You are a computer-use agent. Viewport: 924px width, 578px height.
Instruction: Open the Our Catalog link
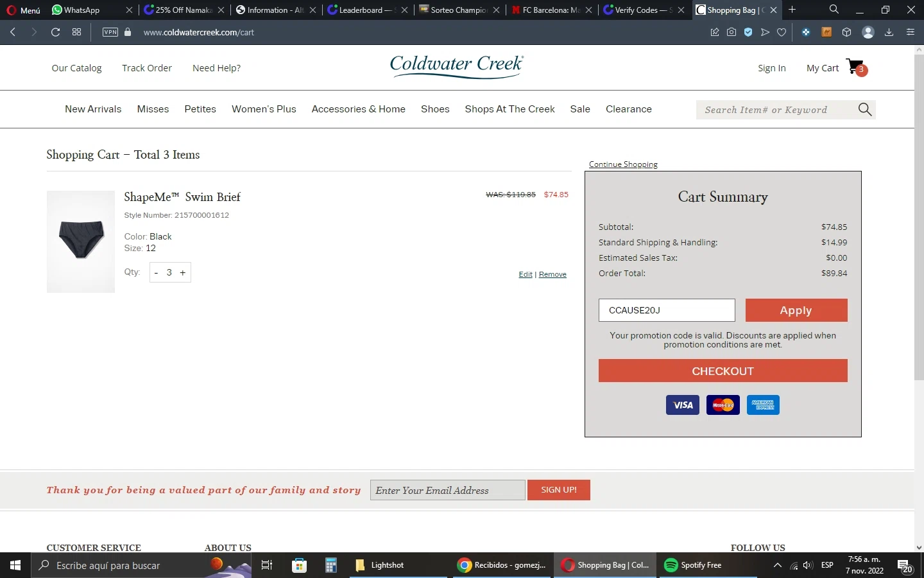[76, 68]
